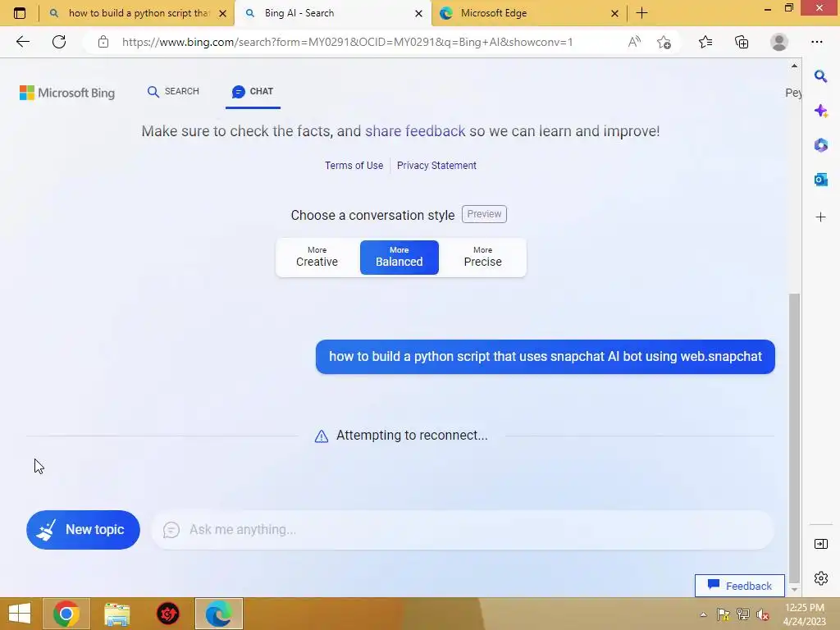Open the browser profile avatar
840x630 pixels.
(779, 42)
